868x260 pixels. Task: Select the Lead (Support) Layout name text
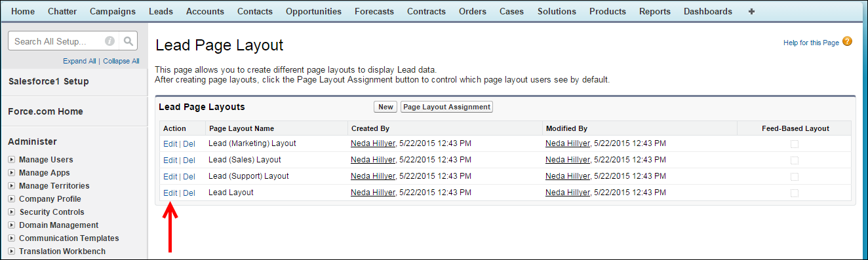(x=248, y=176)
